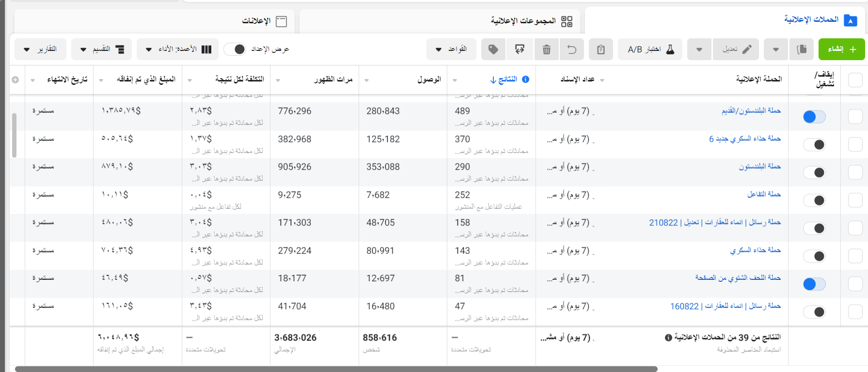Open the الإعلانات tab
This screenshot has height=372, width=868.
click(264, 21)
